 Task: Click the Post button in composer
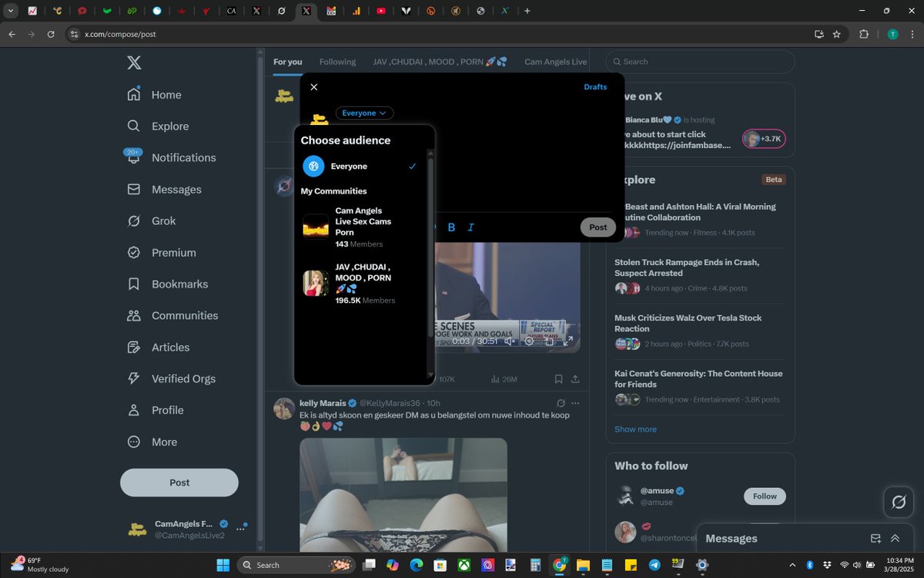[598, 227]
